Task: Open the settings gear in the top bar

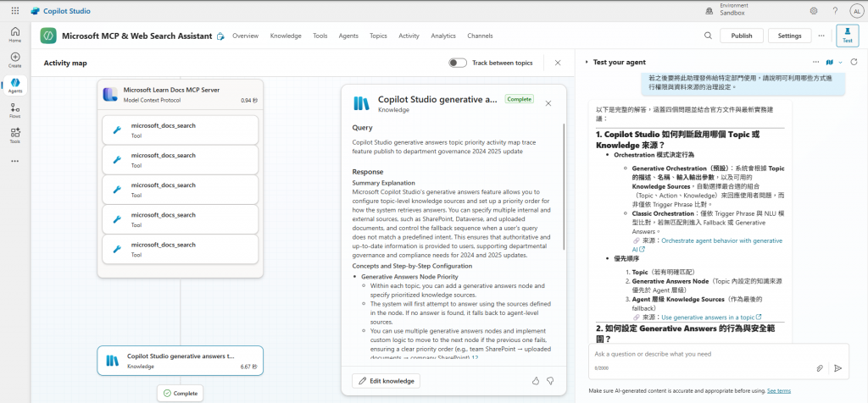Action: click(813, 10)
